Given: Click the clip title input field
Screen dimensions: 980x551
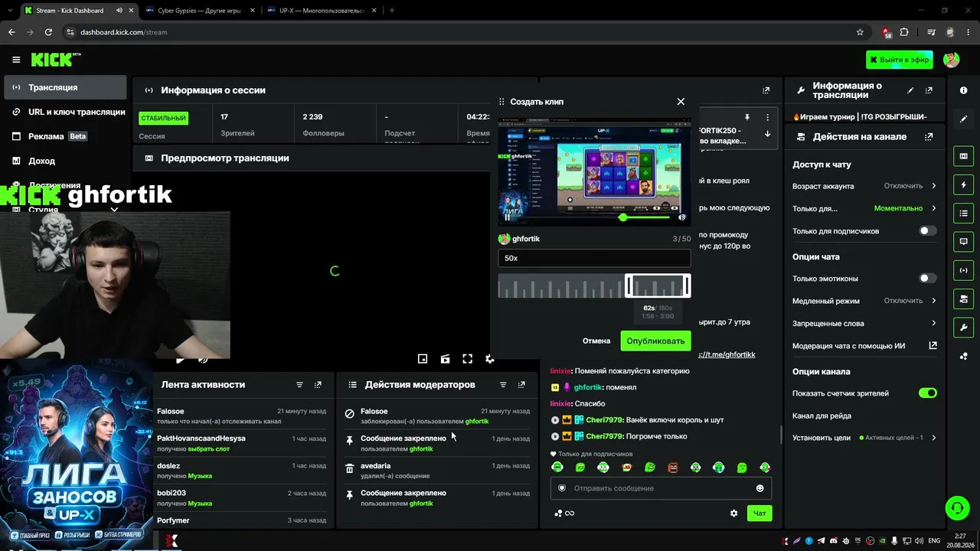Looking at the screenshot, I should point(594,258).
